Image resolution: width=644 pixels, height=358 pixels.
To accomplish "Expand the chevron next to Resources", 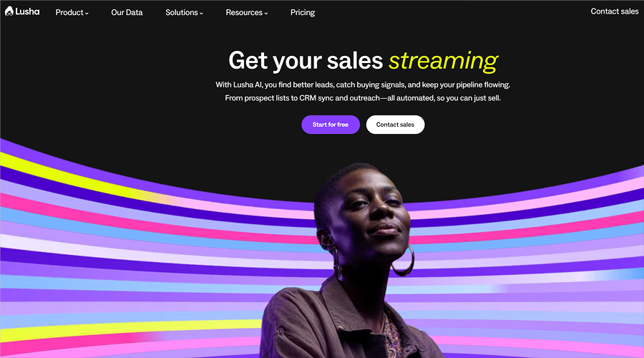I will click(x=266, y=13).
